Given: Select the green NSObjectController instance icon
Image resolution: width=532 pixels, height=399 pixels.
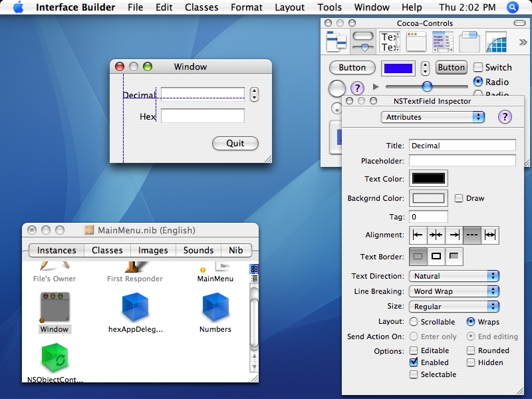Looking at the screenshot, I should click(55, 358).
